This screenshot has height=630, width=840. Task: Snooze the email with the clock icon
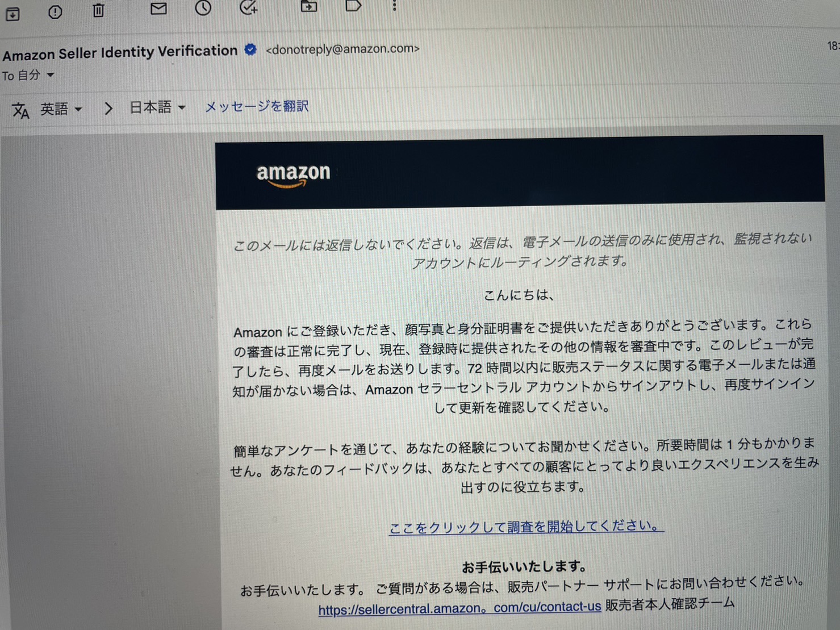[203, 7]
